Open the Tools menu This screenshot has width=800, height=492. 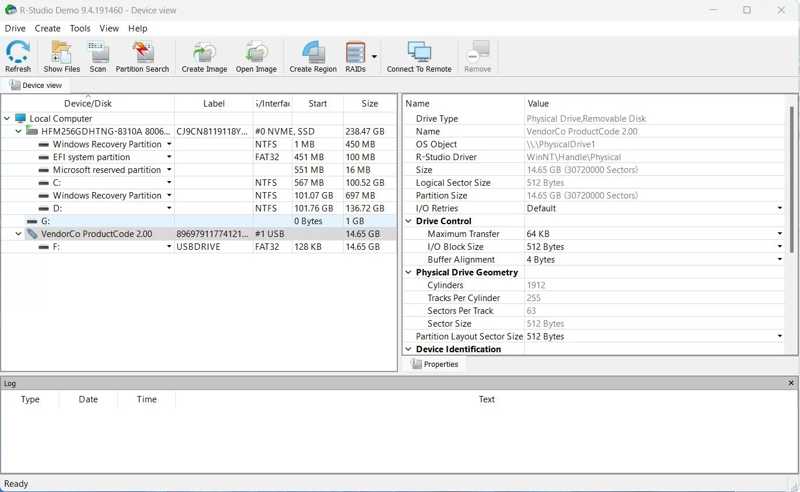[x=80, y=29]
